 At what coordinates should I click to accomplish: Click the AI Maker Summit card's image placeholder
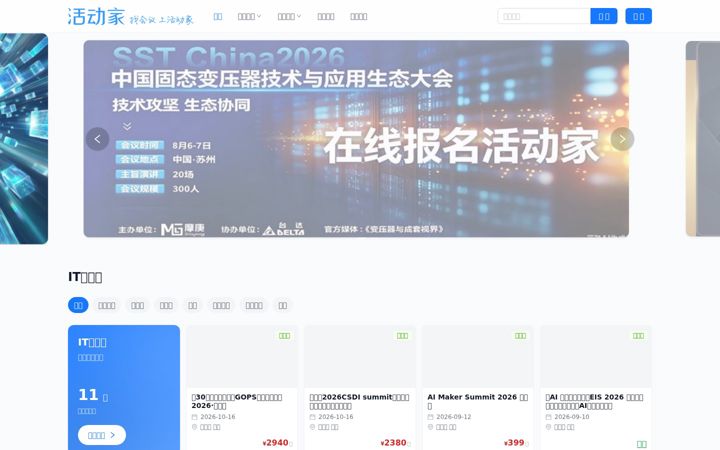tap(478, 356)
